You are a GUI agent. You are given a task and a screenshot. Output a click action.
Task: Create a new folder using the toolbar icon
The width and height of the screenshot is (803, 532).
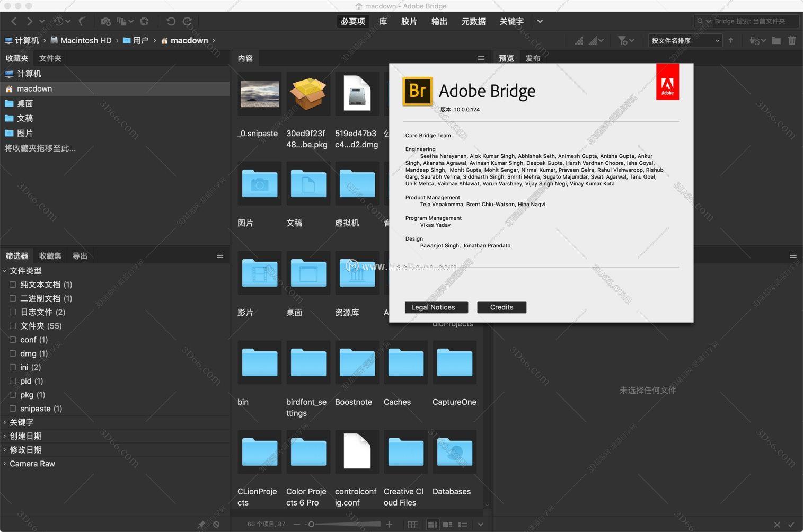click(776, 40)
